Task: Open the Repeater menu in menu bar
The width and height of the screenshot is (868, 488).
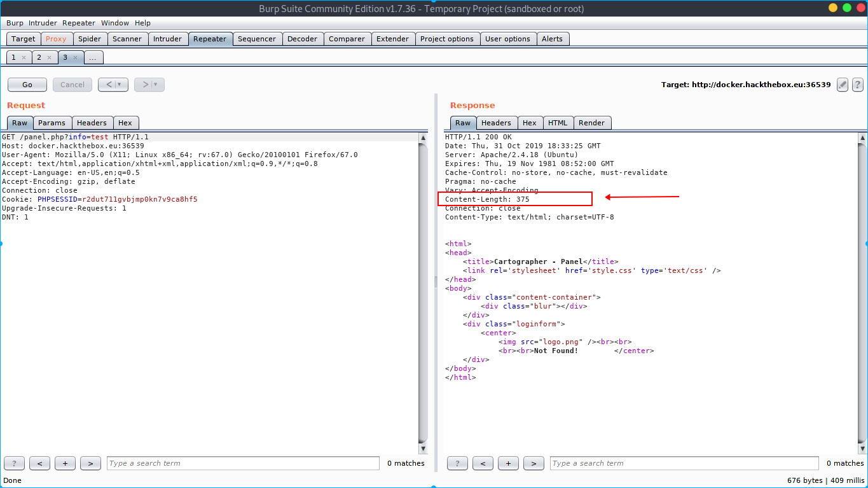Action: (x=79, y=23)
